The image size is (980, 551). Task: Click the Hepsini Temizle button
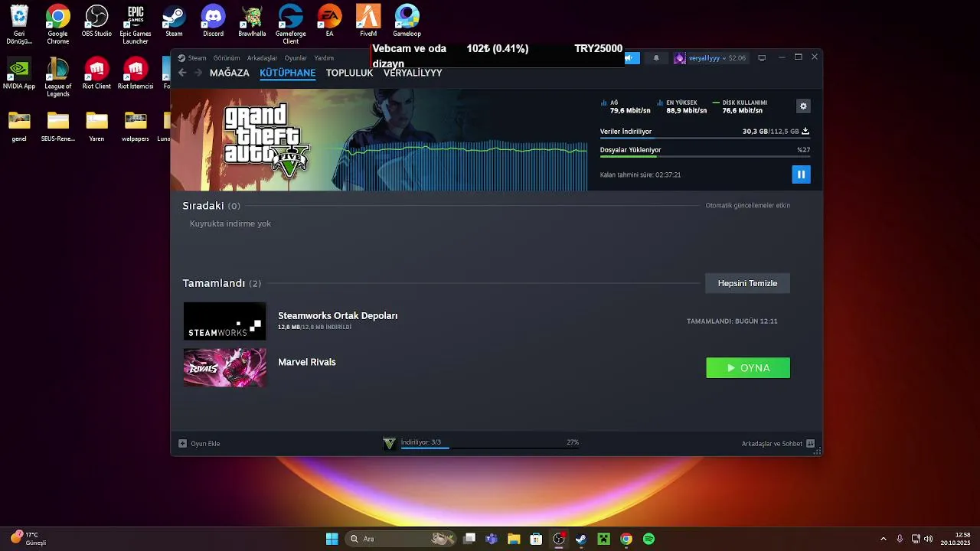point(747,283)
